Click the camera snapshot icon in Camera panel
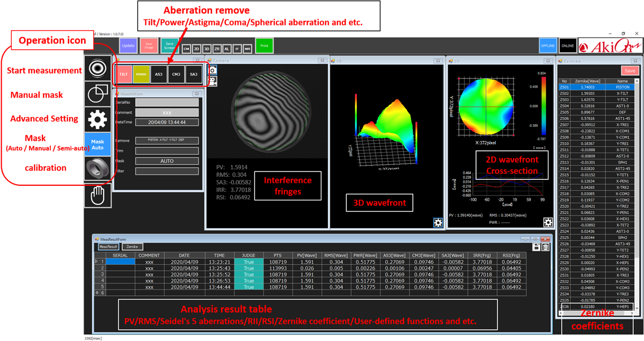The height and width of the screenshot is (341, 644). point(212,70)
